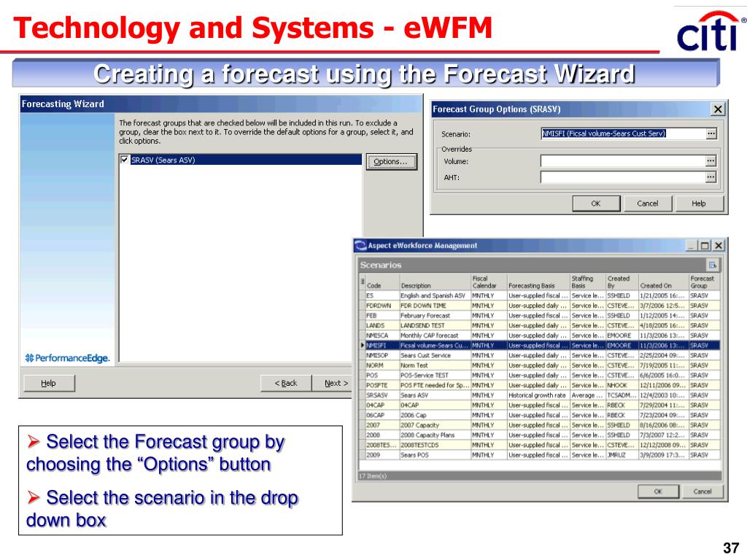747x560 pixels.
Task: Sort by the Code column header
Action: (382, 282)
